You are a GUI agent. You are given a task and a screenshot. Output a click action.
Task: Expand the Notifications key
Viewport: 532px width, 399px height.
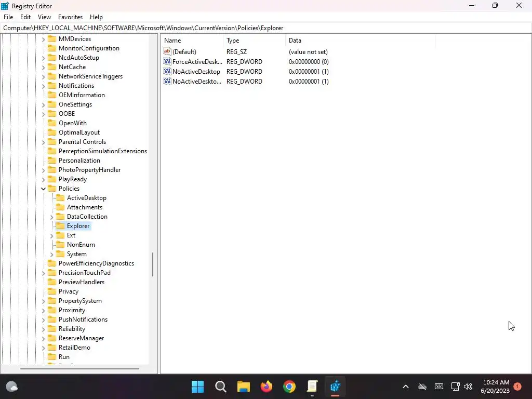pyautogui.click(x=44, y=86)
